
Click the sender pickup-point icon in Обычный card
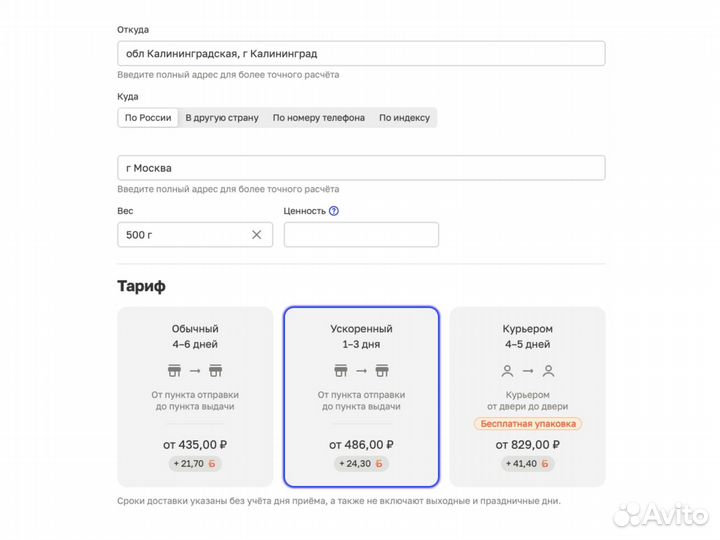174,370
